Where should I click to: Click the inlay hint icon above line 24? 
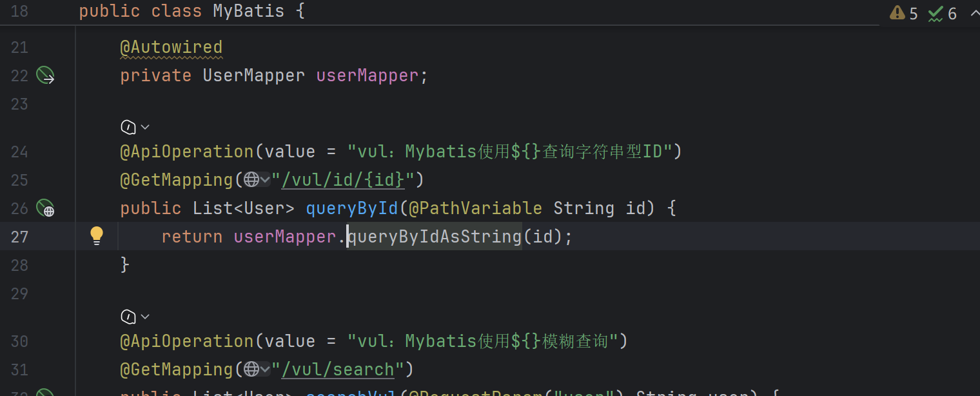(128, 127)
